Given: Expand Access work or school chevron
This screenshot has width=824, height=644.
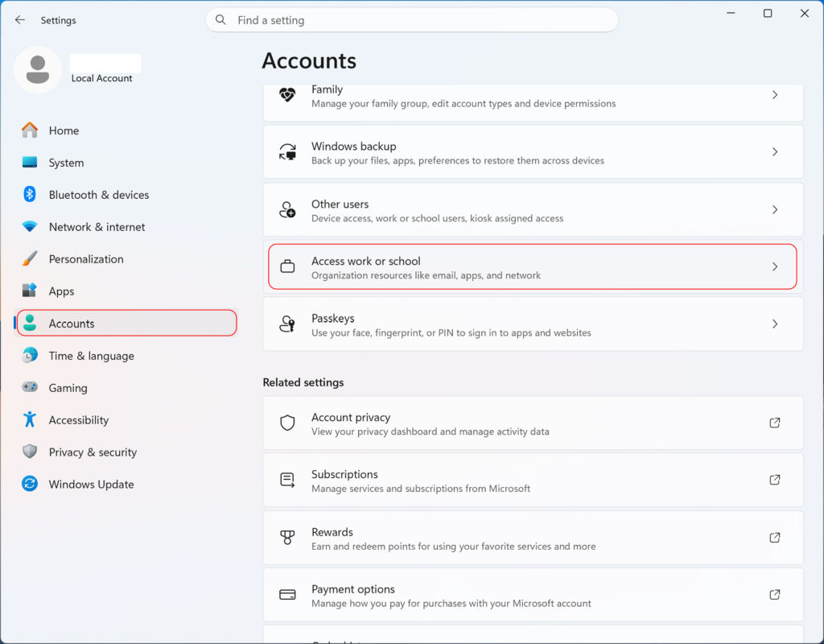Looking at the screenshot, I should [775, 266].
